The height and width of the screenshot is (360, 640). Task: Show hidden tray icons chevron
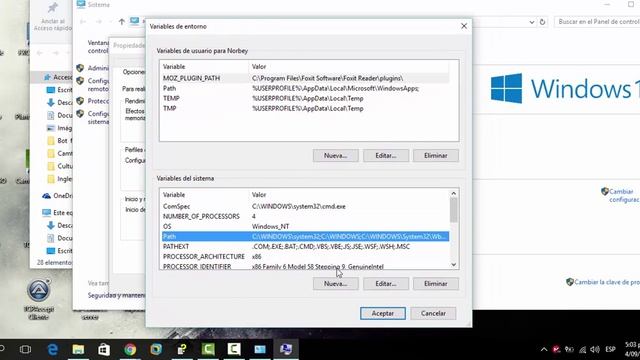544,349
